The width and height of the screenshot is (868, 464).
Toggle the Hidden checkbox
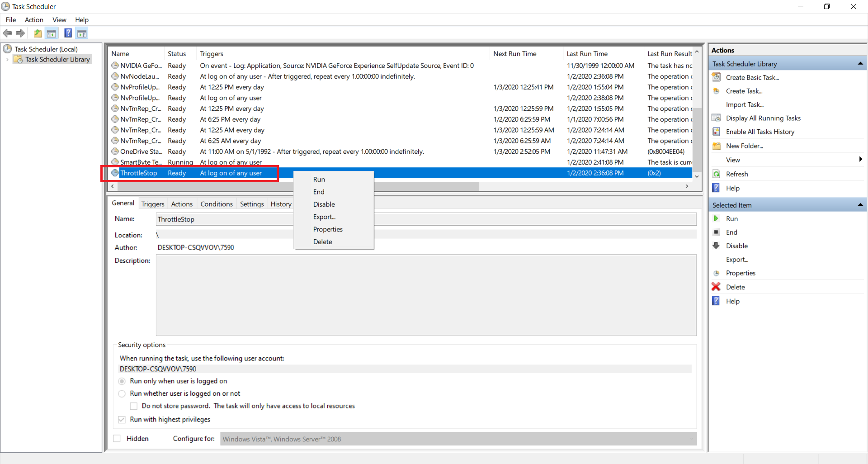(x=117, y=439)
